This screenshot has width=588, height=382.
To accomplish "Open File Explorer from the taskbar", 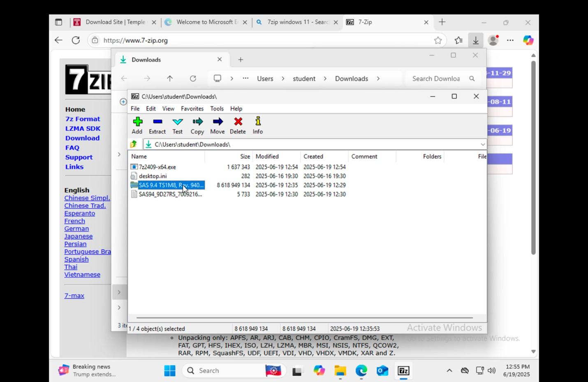I will [340, 370].
